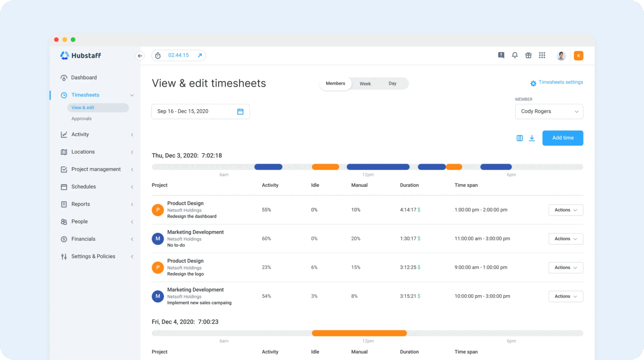Click first blue segment on Dec 3 timeline
The width and height of the screenshot is (644, 360).
268,167
